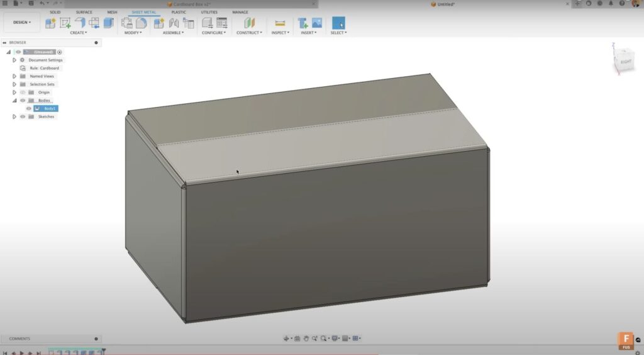Toggle visibility of the Origin folder
Viewport: 644px width, 355px height.
23,93
